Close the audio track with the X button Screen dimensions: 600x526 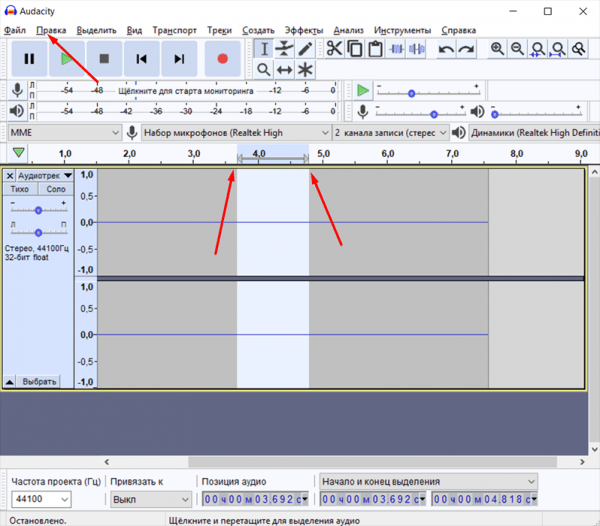click(x=10, y=176)
